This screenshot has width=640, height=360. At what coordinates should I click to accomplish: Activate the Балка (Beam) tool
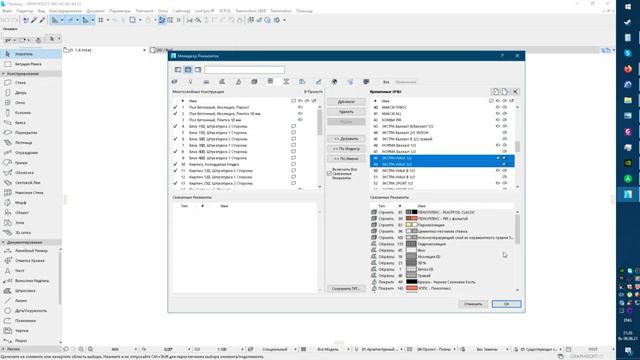click(31, 122)
